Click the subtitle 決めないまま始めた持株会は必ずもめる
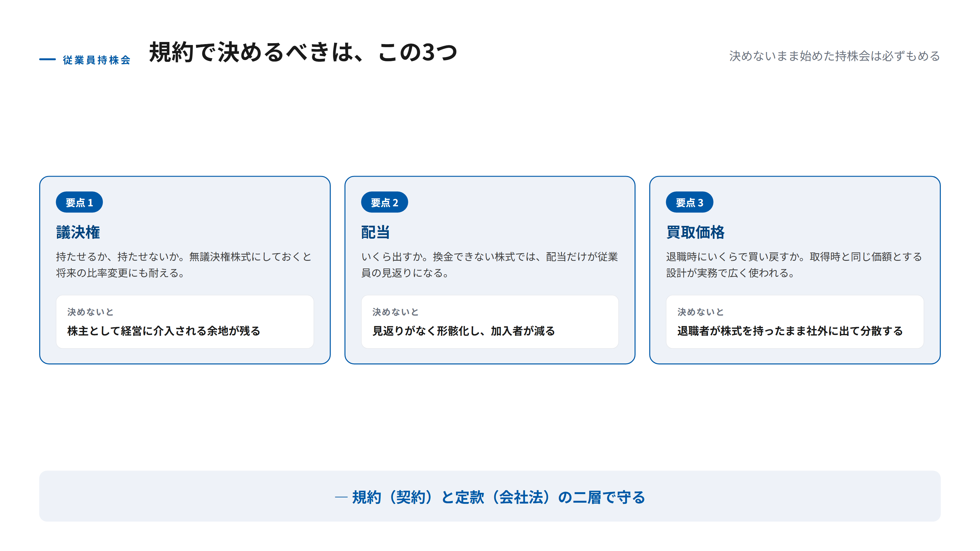 (834, 56)
